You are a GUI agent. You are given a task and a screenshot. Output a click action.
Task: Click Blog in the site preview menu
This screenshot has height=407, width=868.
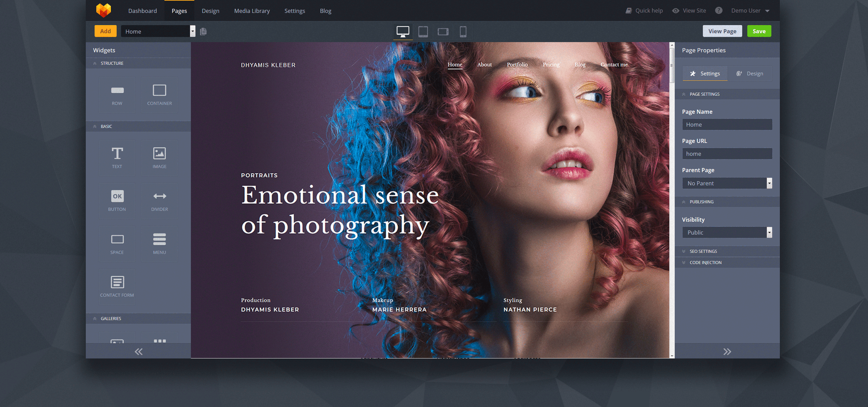(580, 64)
